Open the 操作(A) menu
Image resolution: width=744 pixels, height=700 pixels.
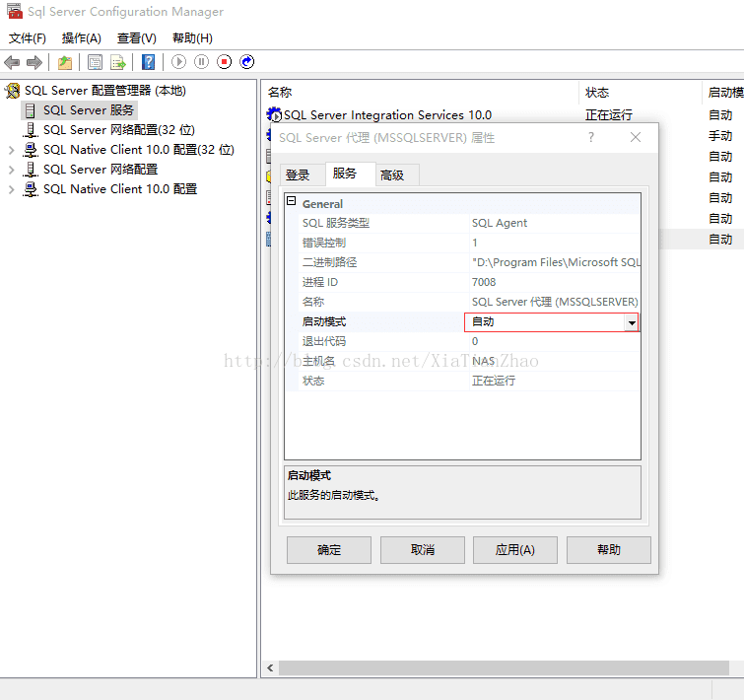pyautogui.click(x=82, y=38)
